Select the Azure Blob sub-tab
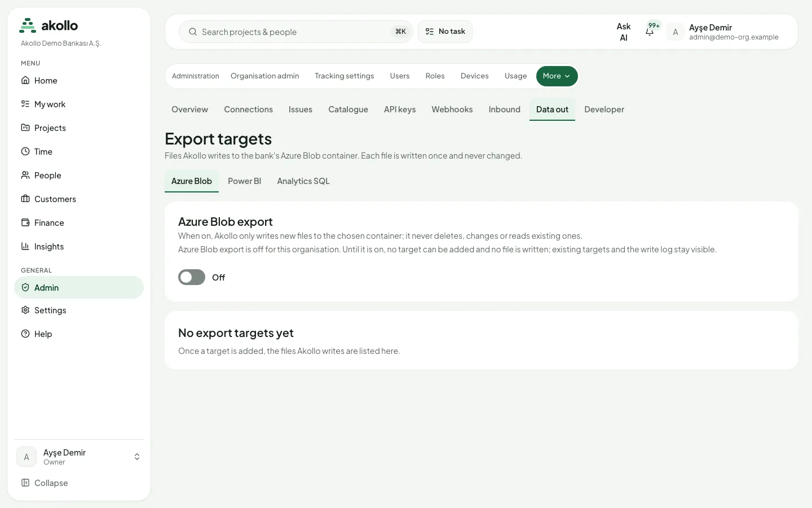The image size is (812, 508). (192, 181)
